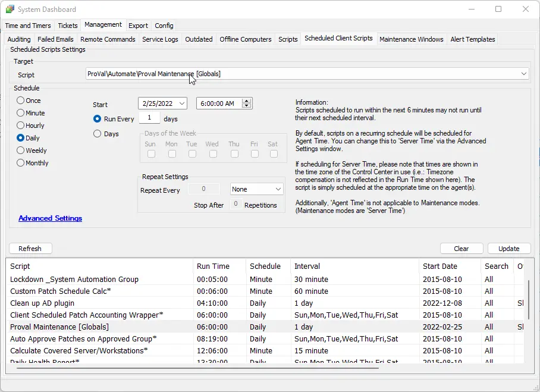The height and width of the screenshot is (392, 540).
Task: Open Scripts sub-tab
Action: click(x=288, y=39)
